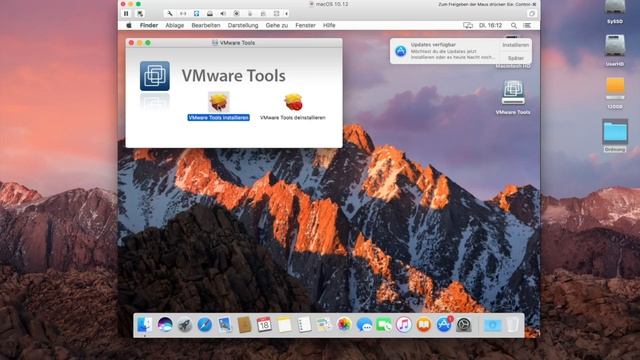Open the Gehe zu menu
The width and height of the screenshot is (640, 360).
[277, 25]
